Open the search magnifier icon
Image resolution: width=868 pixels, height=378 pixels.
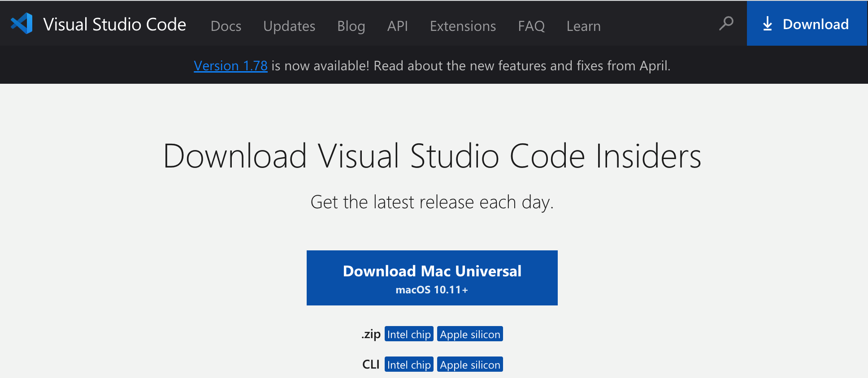[x=726, y=23]
